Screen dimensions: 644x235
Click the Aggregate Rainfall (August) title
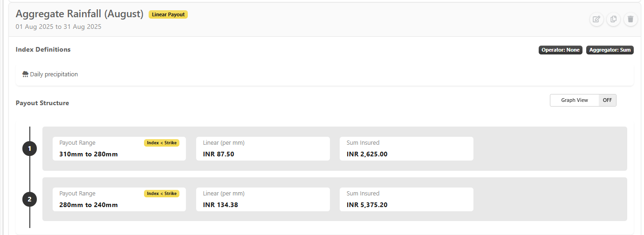coord(80,14)
